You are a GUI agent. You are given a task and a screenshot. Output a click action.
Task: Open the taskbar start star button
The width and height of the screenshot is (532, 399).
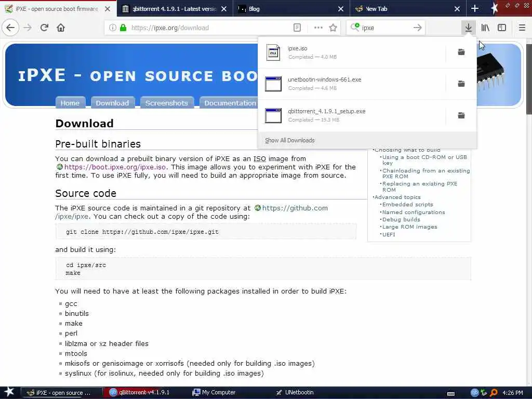click(9, 392)
